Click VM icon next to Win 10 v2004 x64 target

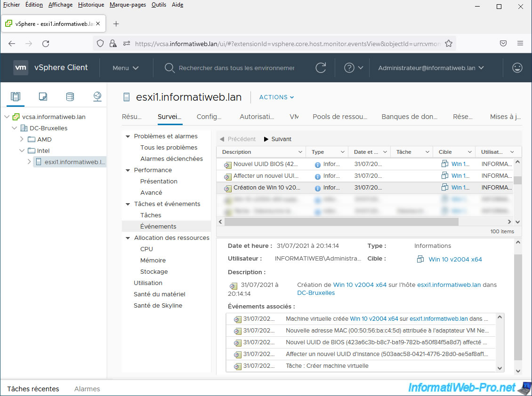point(420,259)
